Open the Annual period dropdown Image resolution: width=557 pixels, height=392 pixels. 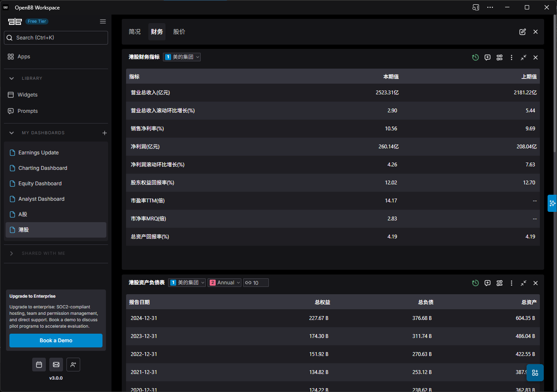(224, 283)
